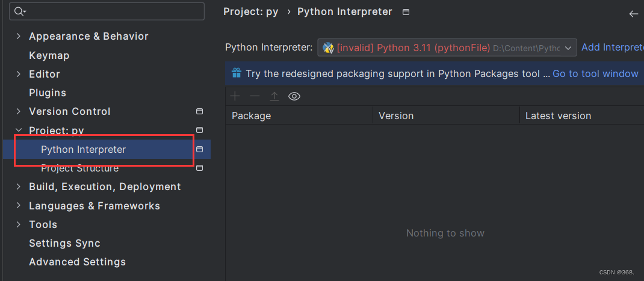
Task: Collapse the Project: py section
Action: tap(19, 131)
